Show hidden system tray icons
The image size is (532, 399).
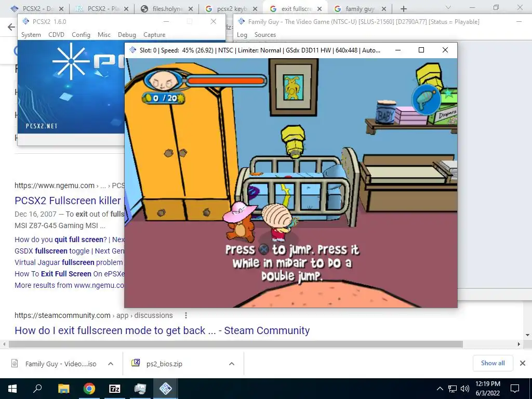pos(440,389)
